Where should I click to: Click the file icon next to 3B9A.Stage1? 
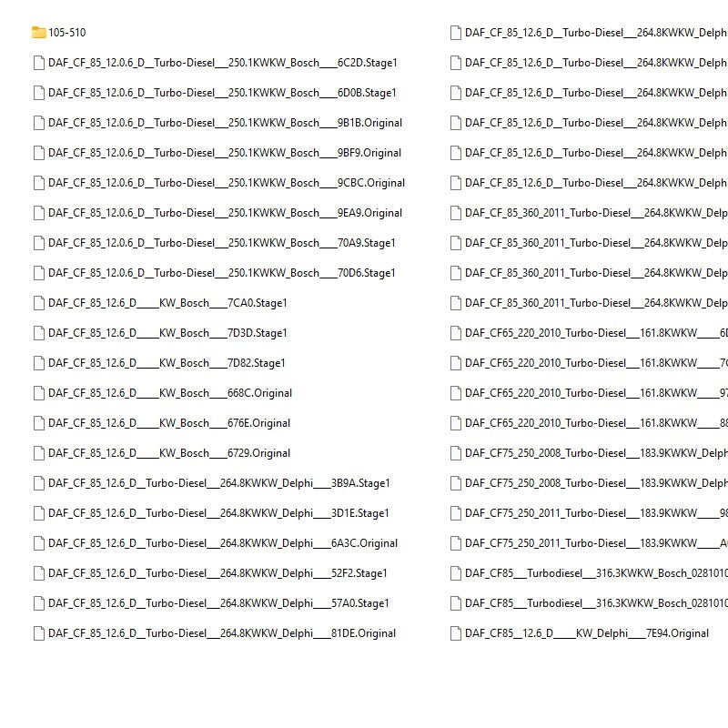coord(38,483)
